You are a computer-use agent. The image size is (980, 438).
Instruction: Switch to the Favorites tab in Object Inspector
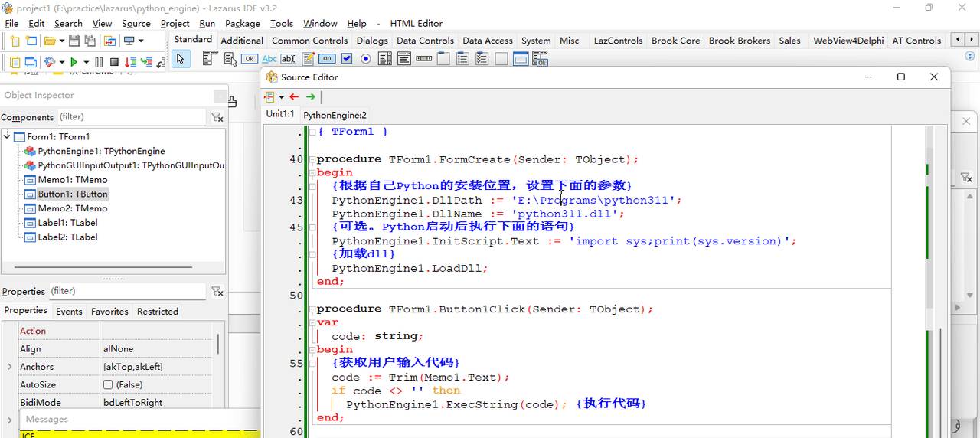coord(109,311)
